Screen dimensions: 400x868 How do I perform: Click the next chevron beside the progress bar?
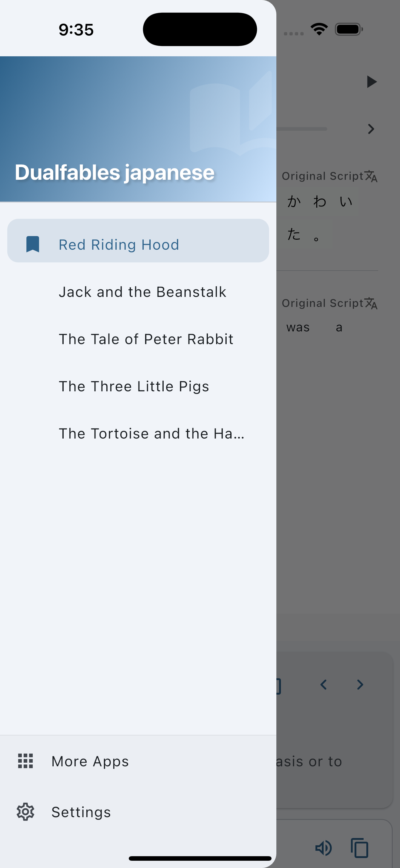[371, 129]
